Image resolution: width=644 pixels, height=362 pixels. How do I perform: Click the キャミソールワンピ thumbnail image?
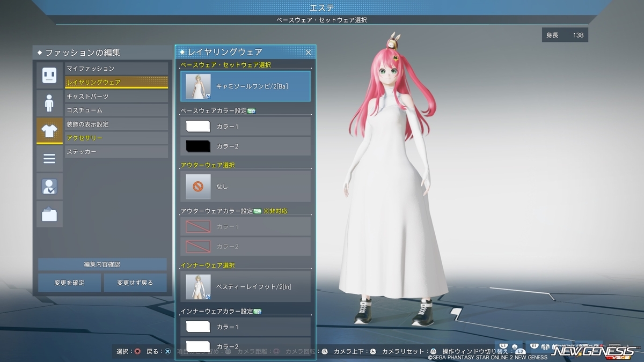click(198, 86)
